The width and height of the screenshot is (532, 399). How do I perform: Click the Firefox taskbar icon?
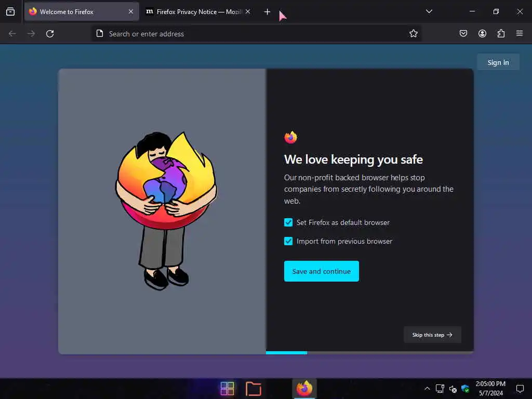pos(304,389)
